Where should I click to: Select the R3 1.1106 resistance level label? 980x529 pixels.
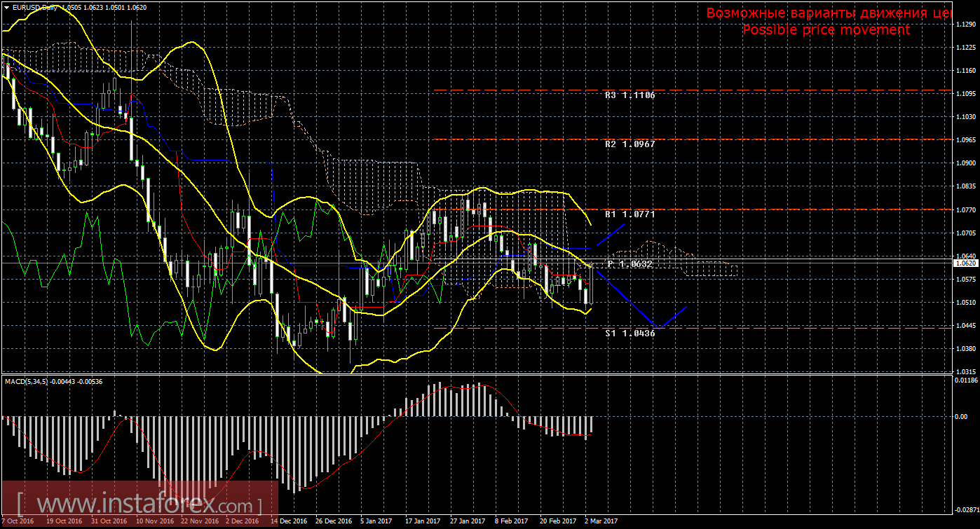pyautogui.click(x=629, y=95)
